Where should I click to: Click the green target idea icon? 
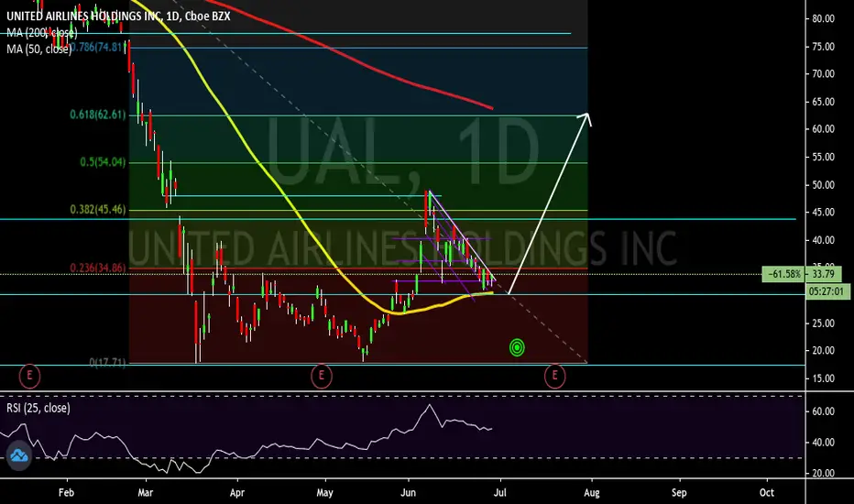(x=517, y=347)
